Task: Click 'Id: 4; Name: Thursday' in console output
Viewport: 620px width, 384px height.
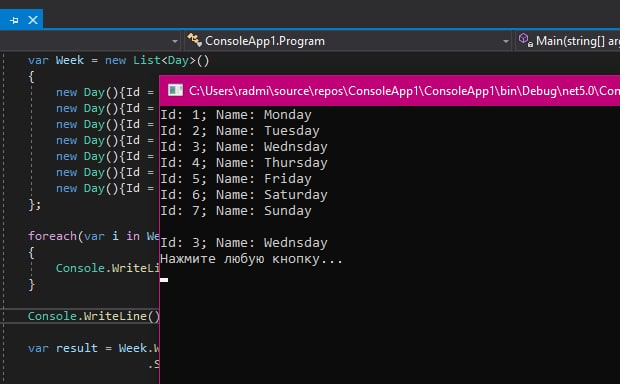Action: tap(244, 163)
